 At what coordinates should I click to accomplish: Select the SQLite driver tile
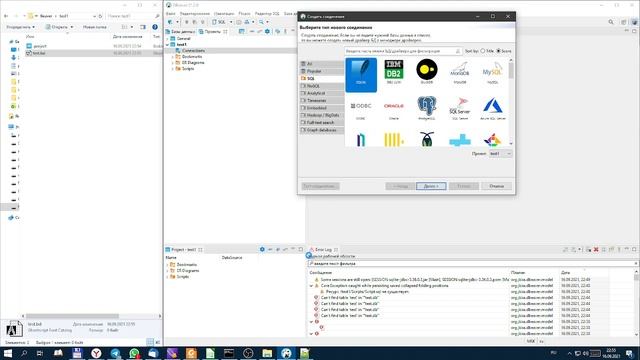click(361, 75)
